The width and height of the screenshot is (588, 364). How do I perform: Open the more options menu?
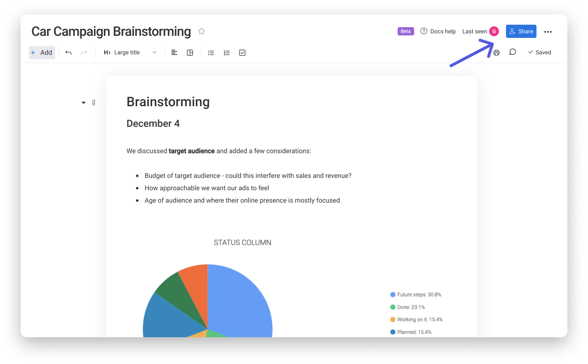tap(548, 32)
